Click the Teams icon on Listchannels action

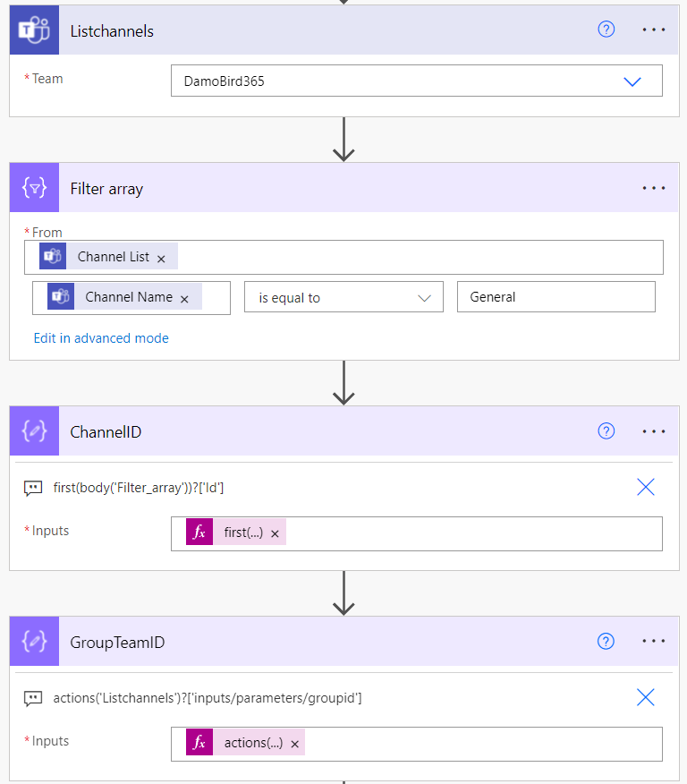coord(34,30)
